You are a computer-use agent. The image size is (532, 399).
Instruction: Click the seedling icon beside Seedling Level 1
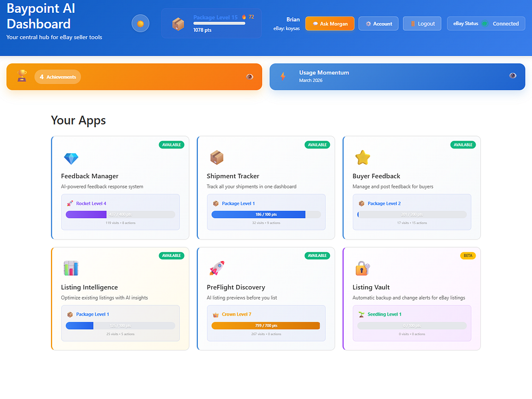(x=361, y=314)
